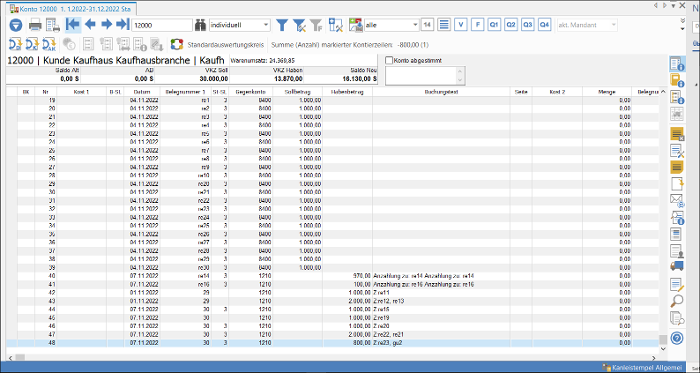Toggle the Q3 quarter button
Viewport: 700px width, 373px height.
[x=528, y=25]
